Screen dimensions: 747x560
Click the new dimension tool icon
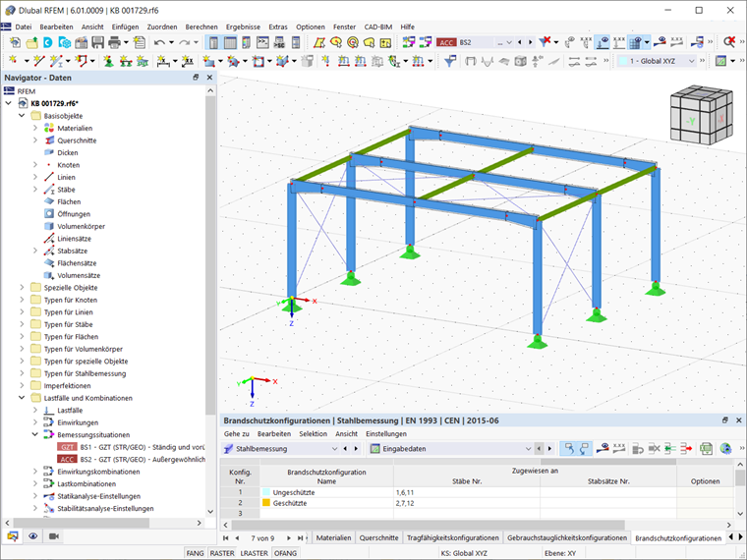pyautogui.click(x=163, y=61)
